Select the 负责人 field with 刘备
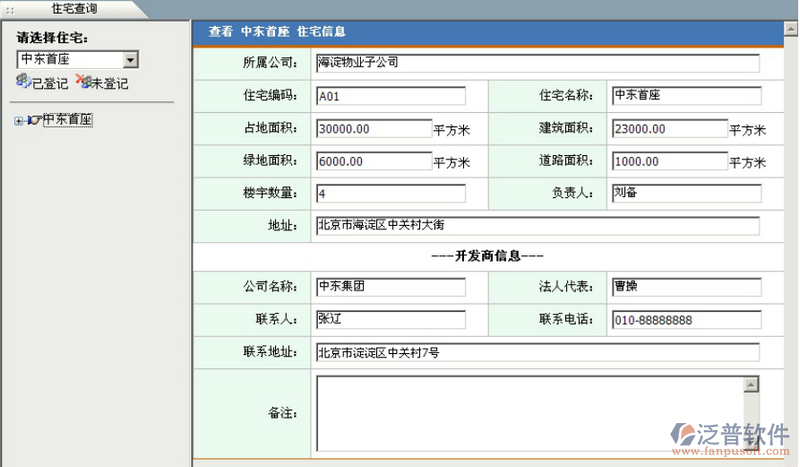The image size is (800, 467). point(686,193)
